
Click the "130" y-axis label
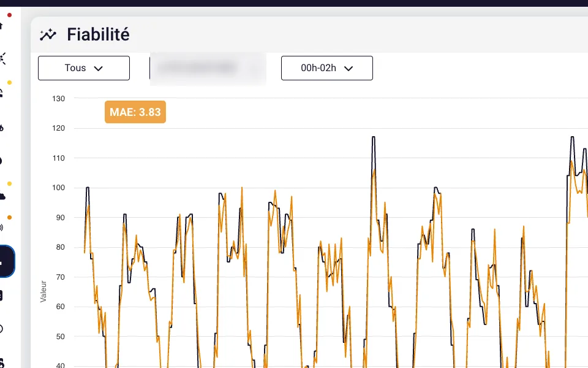59,98
